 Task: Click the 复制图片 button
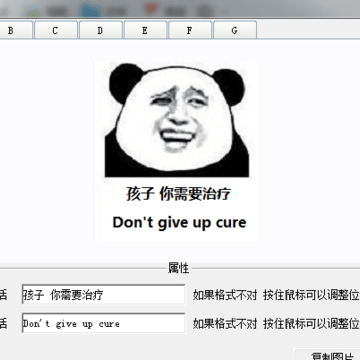pyautogui.click(x=328, y=354)
